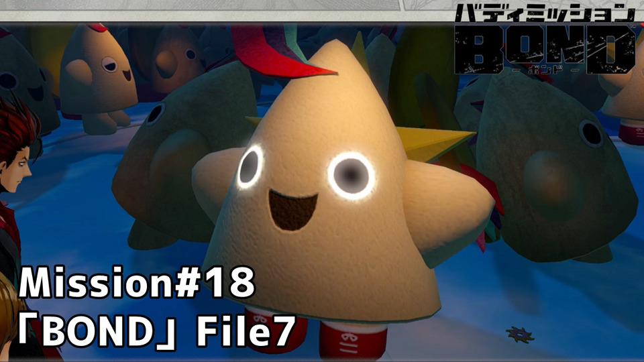Click the "Mission#18" title text
644x362 pixels.
coord(137,282)
